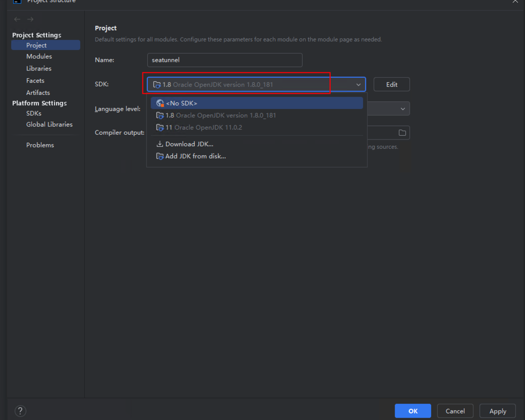525x420 pixels.
Task: Click the back navigation arrow
Action: point(17,19)
